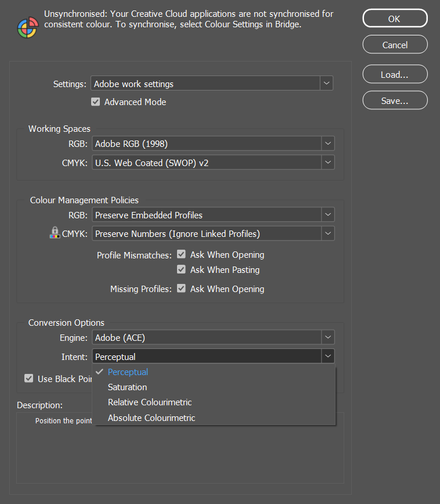Open Working Spaces CMYK dropdown arrow
The height and width of the screenshot is (504, 440).
tap(328, 163)
